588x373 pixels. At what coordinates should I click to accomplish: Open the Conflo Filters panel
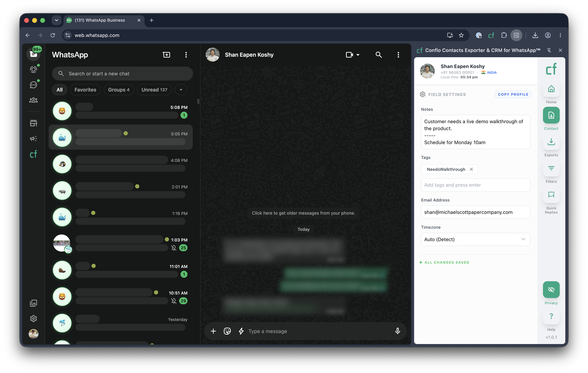click(551, 168)
